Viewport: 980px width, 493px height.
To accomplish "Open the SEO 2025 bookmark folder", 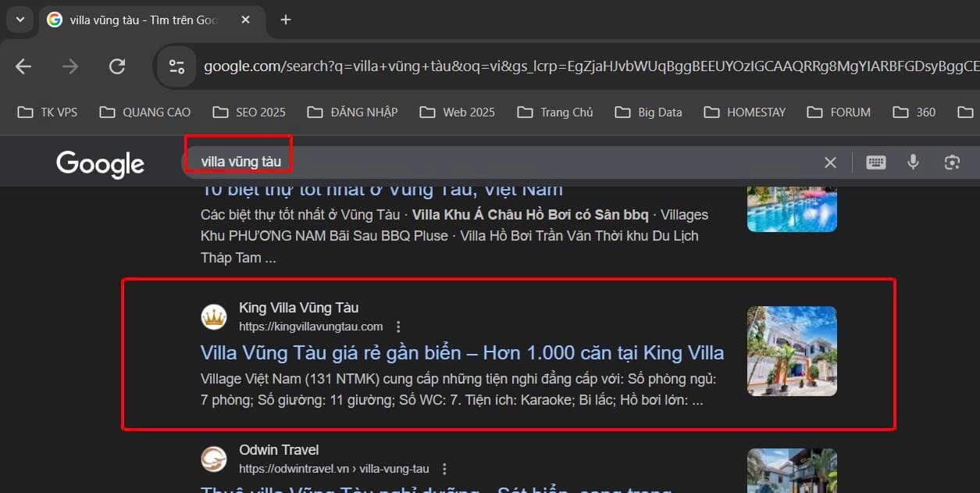I will click(x=249, y=113).
